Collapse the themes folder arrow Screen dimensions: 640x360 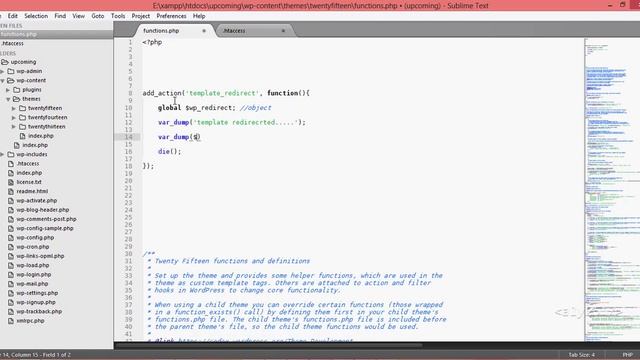8,99
